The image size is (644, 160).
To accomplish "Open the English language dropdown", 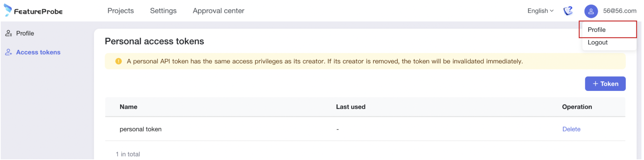I will coord(540,11).
